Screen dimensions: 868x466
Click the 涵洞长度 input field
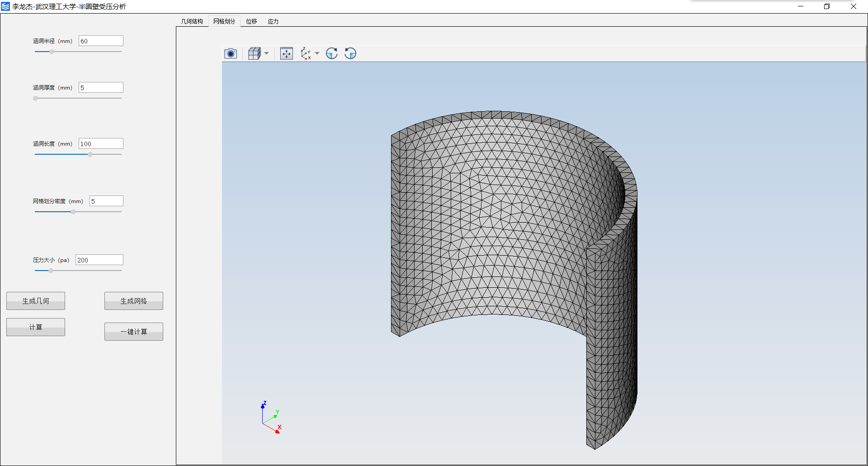point(101,143)
